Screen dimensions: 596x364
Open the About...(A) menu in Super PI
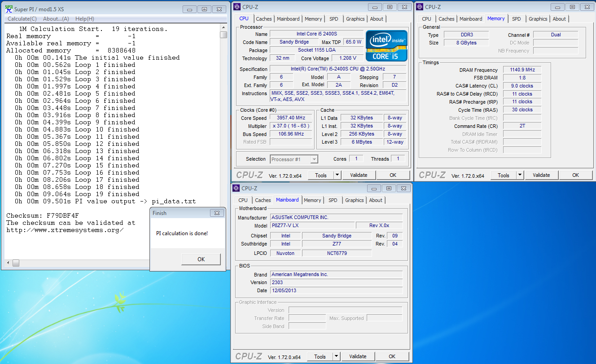tap(56, 19)
